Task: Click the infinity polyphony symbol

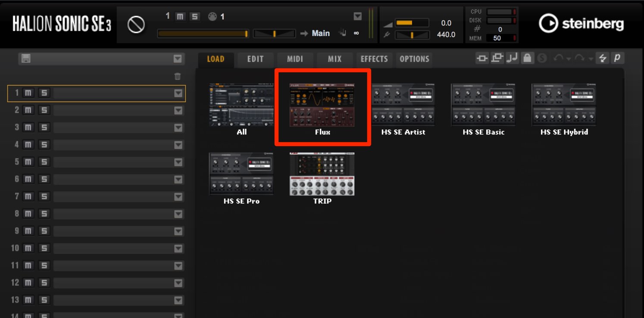Action: tap(356, 33)
